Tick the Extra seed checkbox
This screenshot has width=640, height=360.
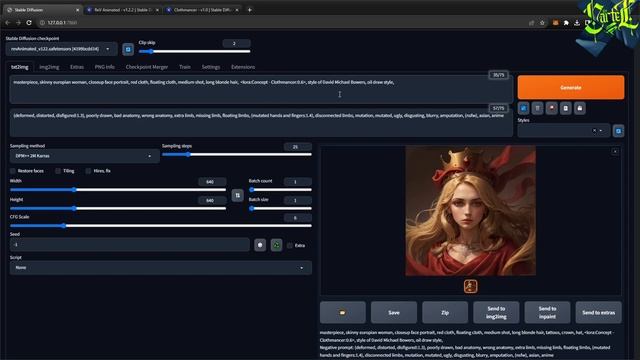coord(290,245)
